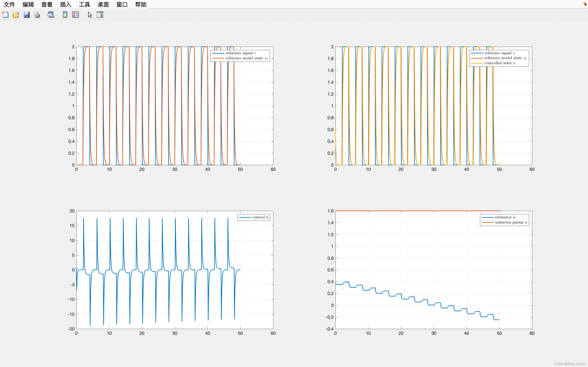588x367 pixels.
Task: Insert colorbar using toolbar icon
Action: 65,15
